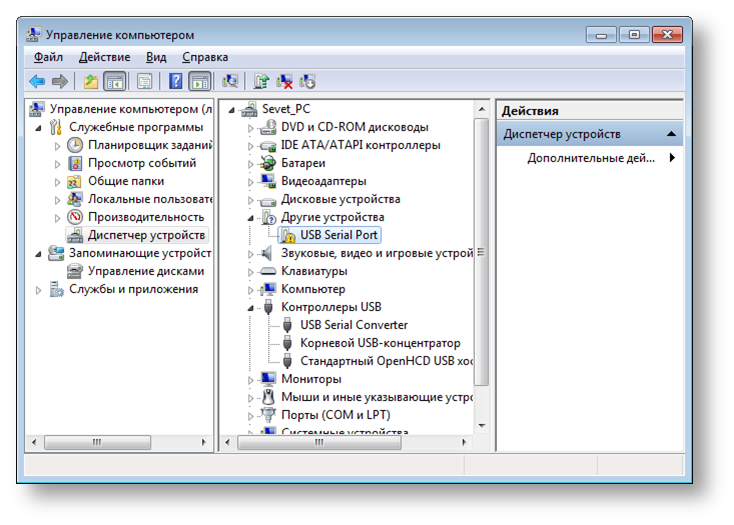Image resolution: width=734 pixels, height=525 pixels.
Task: Click Scan for hardware changes icon
Action: [230, 81]
